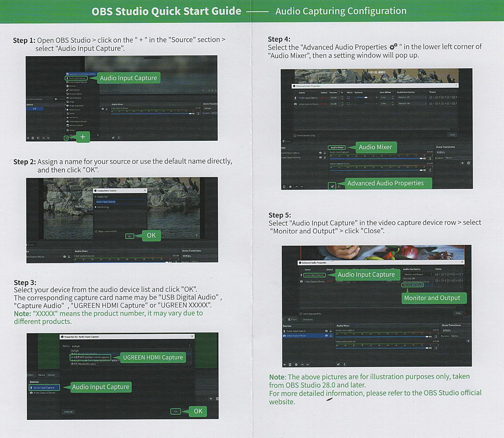This screenshot has height=438, width=504.
Task: Add a scene transition in Step 4 screenshot
Action: (462, 163)
